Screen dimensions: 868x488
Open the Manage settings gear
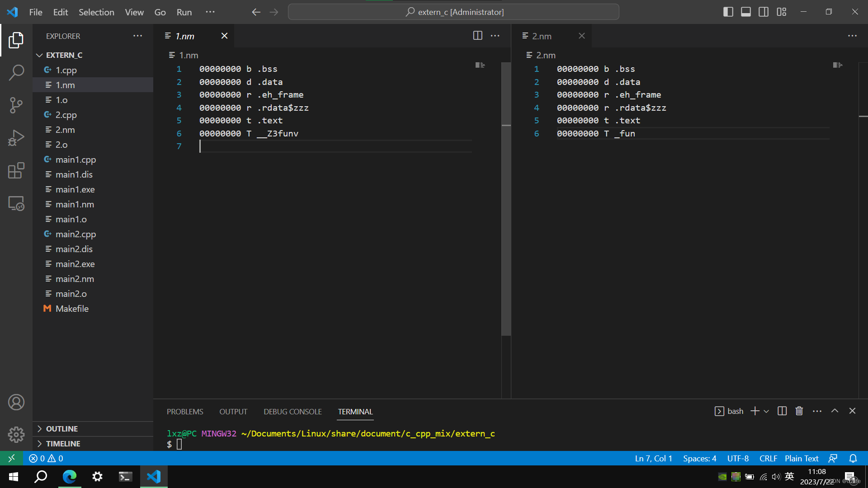click(x=16, y=434)
